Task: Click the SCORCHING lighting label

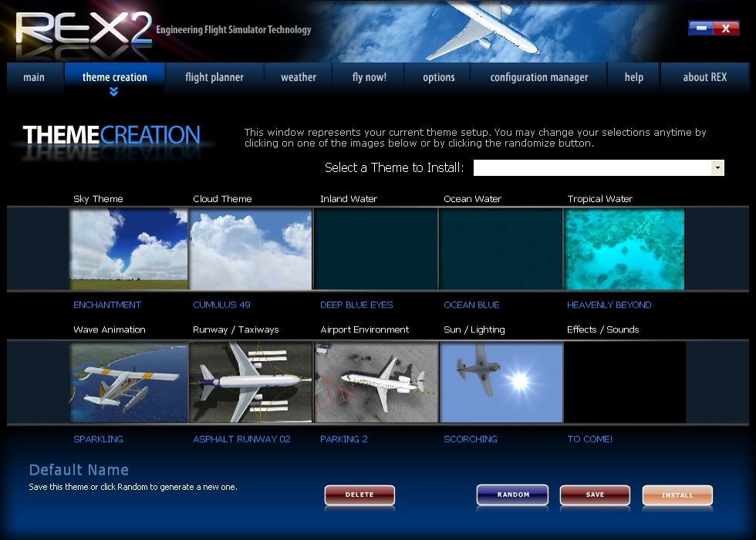Action: coord(470,439)
